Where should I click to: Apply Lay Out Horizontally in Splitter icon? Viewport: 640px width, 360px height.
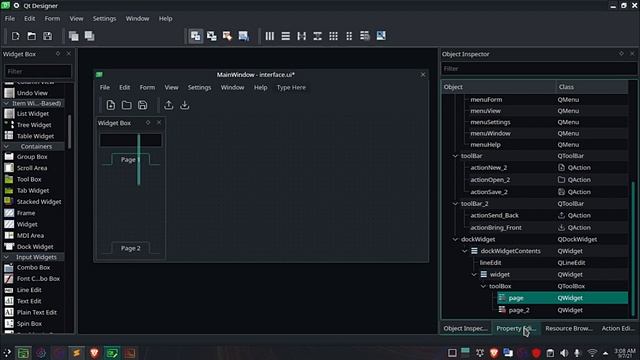tap(302, 36)
